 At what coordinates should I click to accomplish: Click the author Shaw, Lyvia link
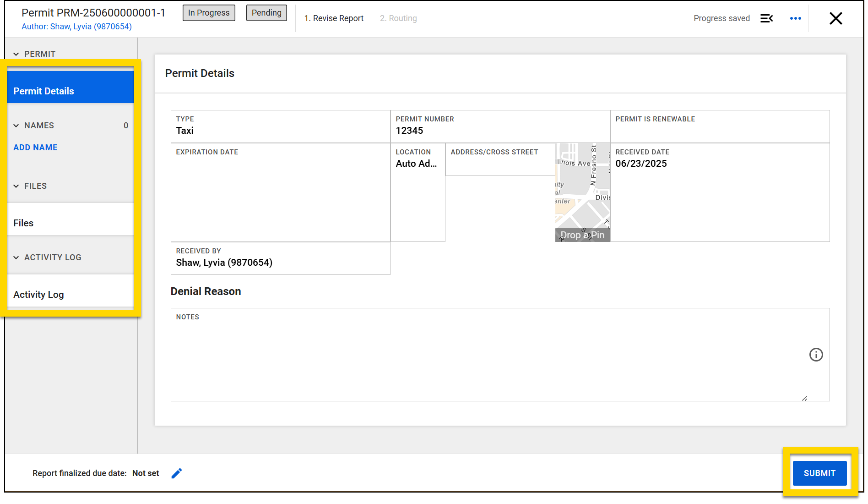[x=76, y=27]
